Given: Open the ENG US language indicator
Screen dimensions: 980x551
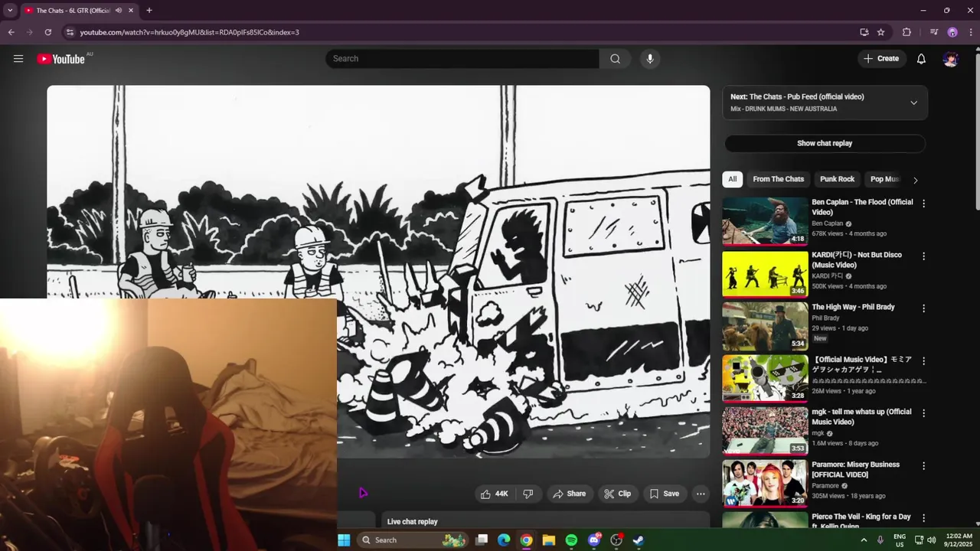Looking at the screenshot, I should (x=900, y=540).
